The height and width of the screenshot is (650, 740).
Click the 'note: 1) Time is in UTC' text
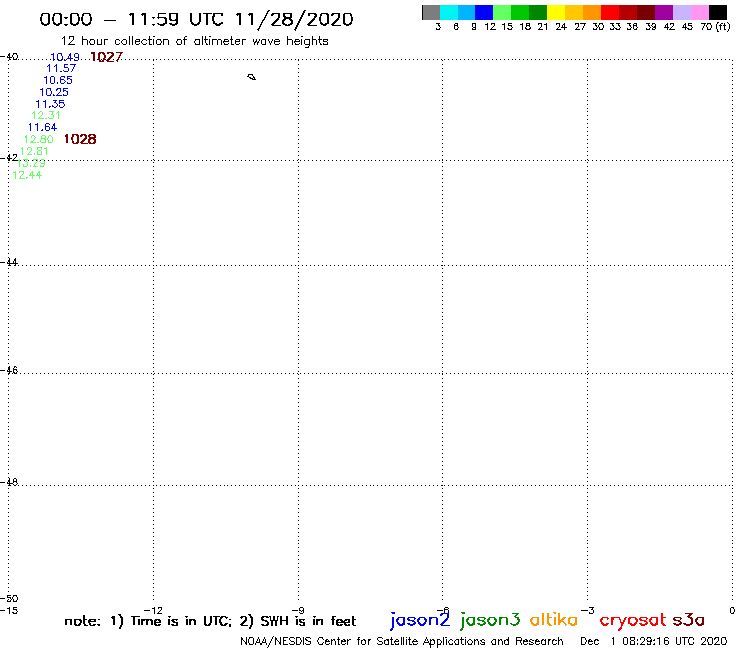(148, 621)
